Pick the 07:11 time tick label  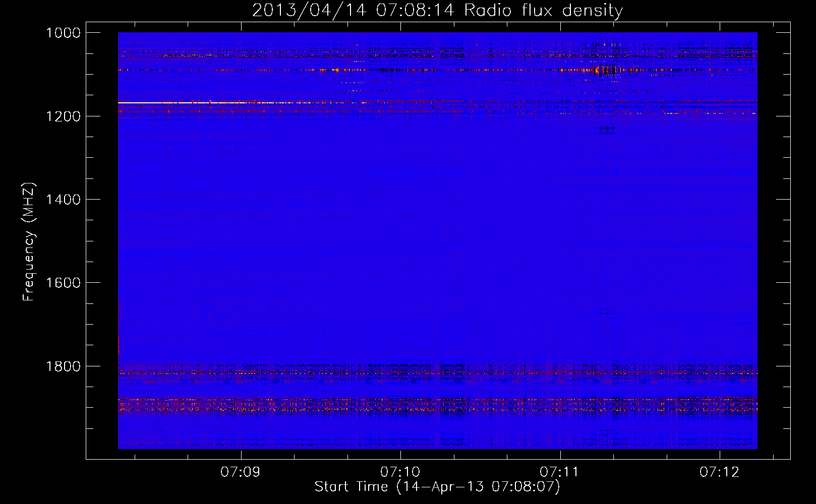click(560, 472)
